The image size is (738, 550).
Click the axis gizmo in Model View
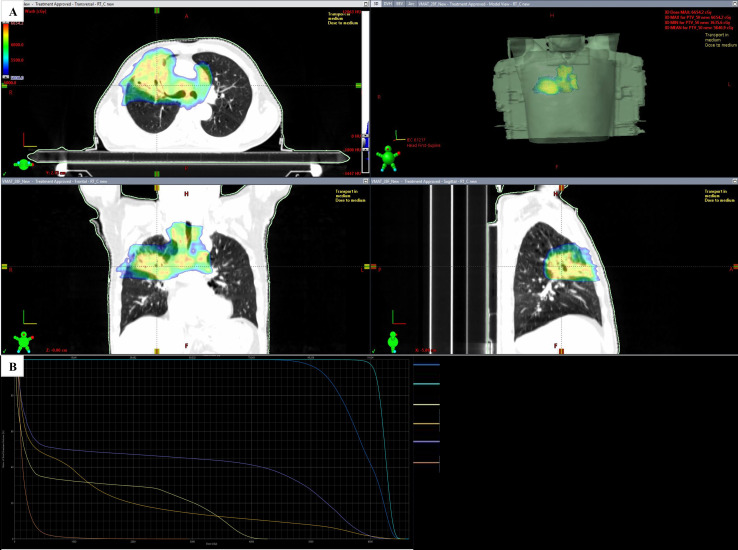click(400, 136)
